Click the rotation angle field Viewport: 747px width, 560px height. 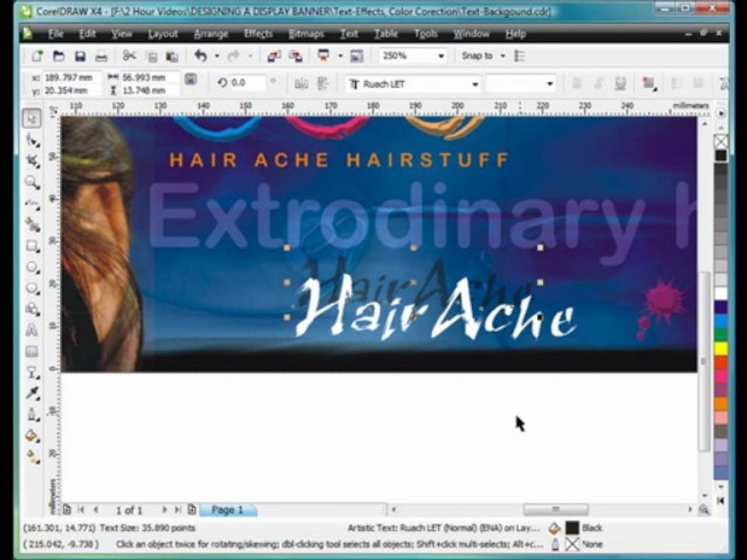247,83
